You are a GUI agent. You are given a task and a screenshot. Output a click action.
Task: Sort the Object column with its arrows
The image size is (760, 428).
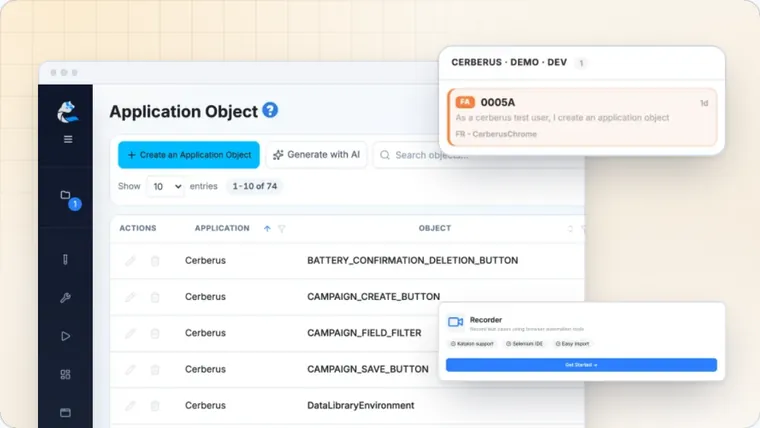coord(570,228)
